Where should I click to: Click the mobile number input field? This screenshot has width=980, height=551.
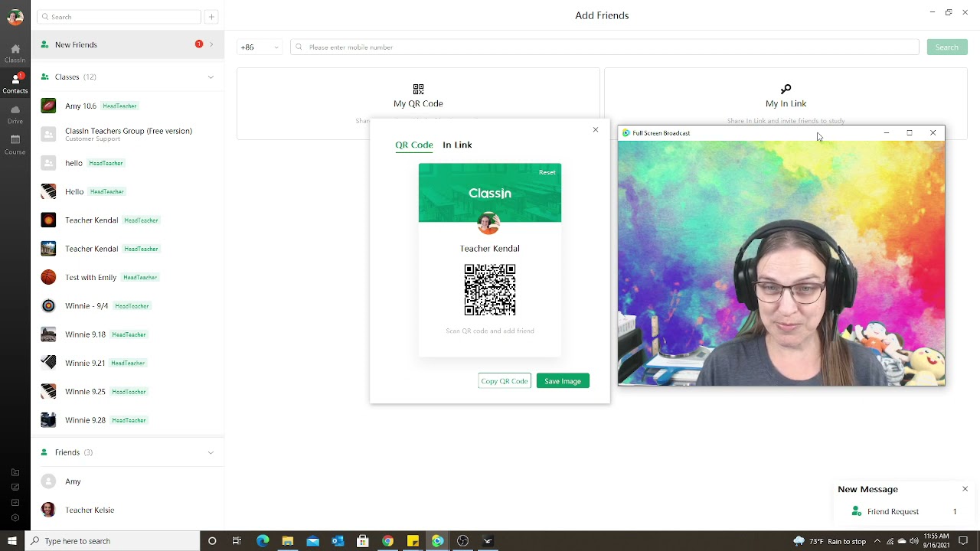[605, 47]
